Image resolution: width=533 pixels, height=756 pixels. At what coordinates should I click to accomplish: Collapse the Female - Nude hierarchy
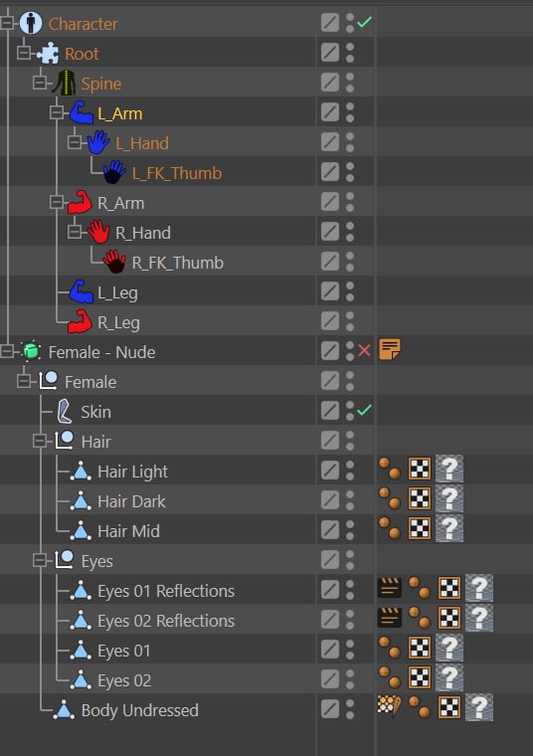(x=7, y=351)
